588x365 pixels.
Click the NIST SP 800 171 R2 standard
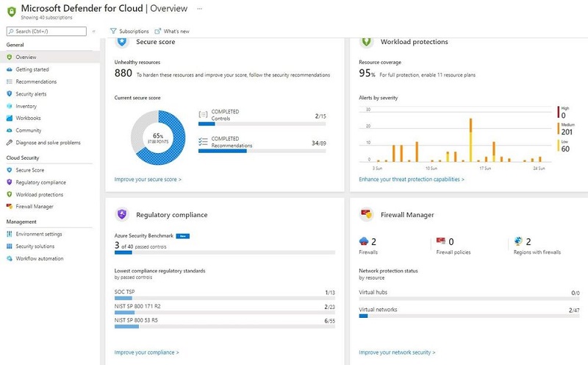pyautogui.click(x=137, y=306)
